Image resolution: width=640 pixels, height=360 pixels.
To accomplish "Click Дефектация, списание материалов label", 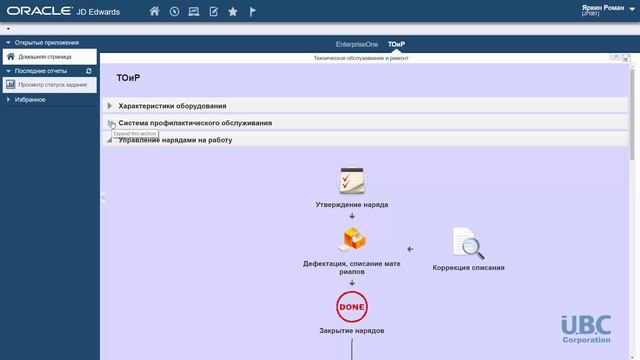I will tap(352, 267).
